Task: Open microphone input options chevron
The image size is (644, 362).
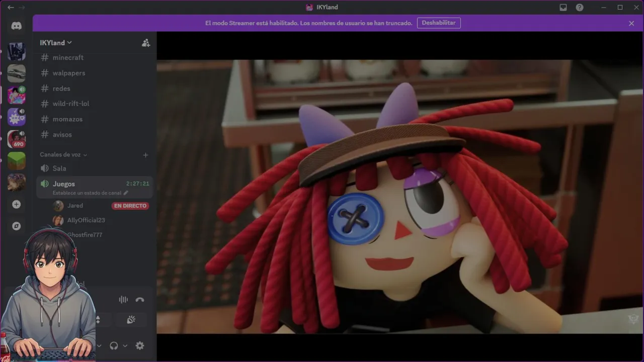Action: (99, 346)
